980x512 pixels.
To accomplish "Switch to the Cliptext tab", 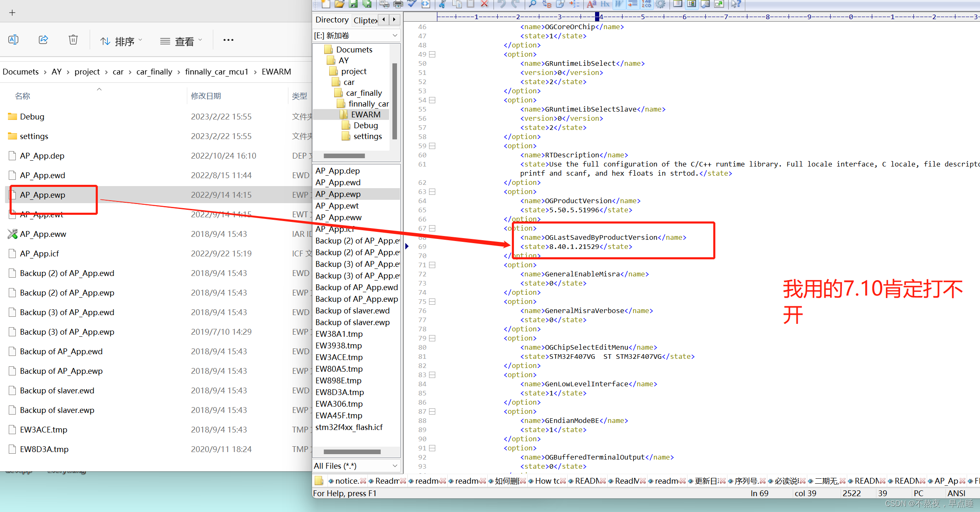I will pos(365,20).
